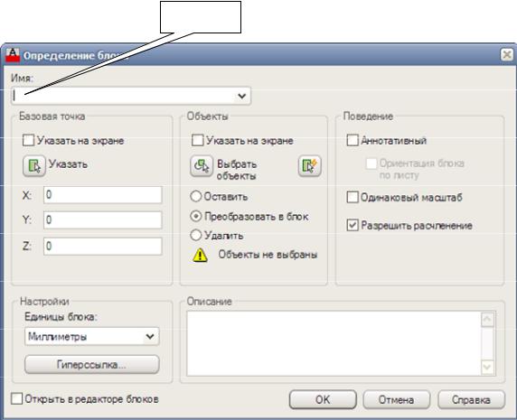Uncheck Разрешить расчленение
This screenshot has width=517, height=420.
point(352,226)
